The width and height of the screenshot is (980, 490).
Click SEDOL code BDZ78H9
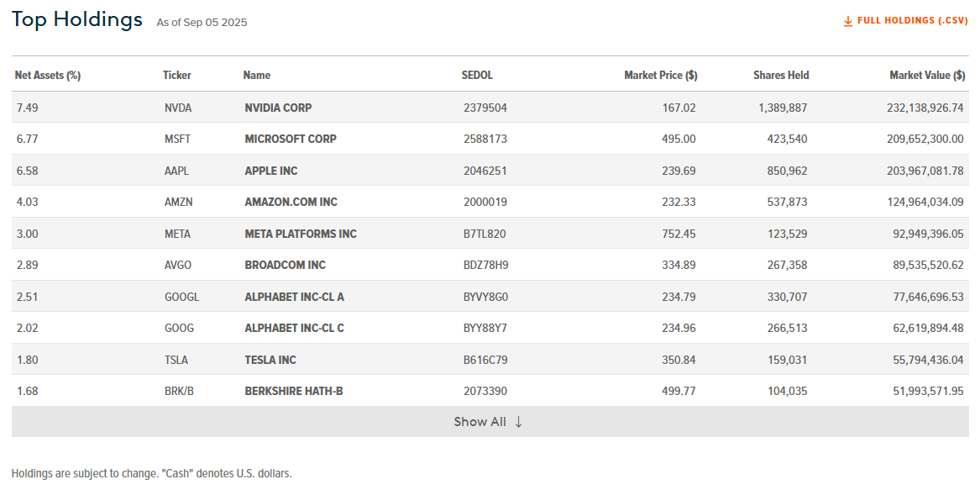(x=485, y=266)
